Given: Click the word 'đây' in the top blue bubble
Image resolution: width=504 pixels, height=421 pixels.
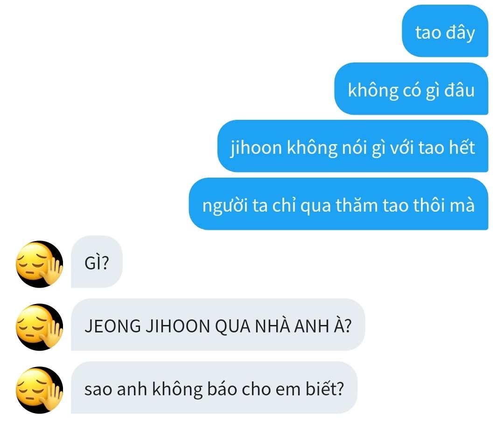Looking at the screenshot, I should click(x=460, y=33).
